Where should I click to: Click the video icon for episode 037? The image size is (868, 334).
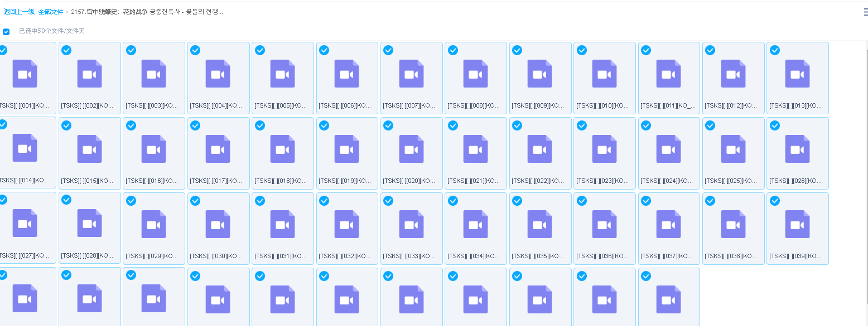pos(668,225)
